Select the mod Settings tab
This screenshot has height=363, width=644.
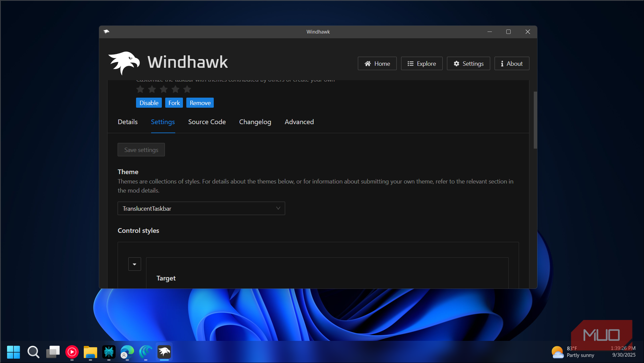[163, 122]
